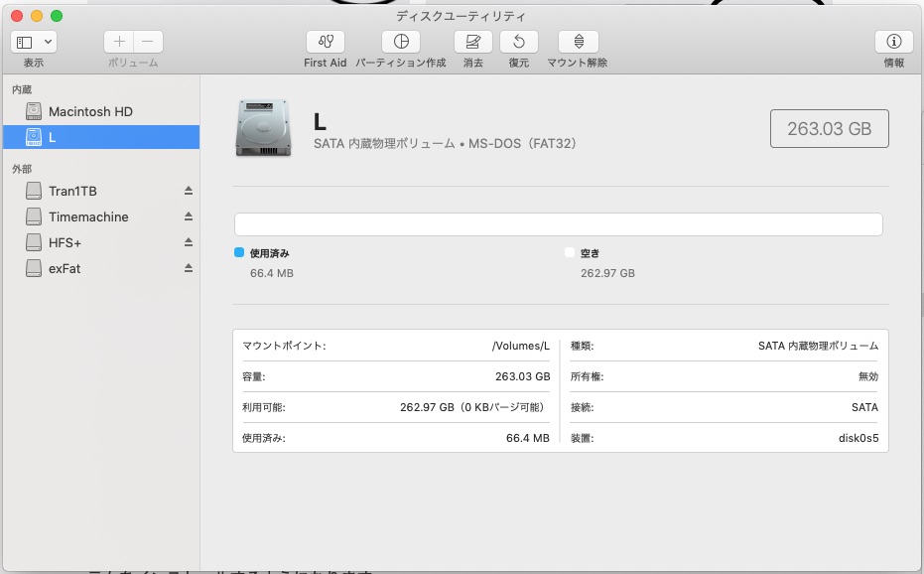Eject the Tran1TB disk
The height and width of the screenshot is (574, 924).
click(x=188, y=191)
